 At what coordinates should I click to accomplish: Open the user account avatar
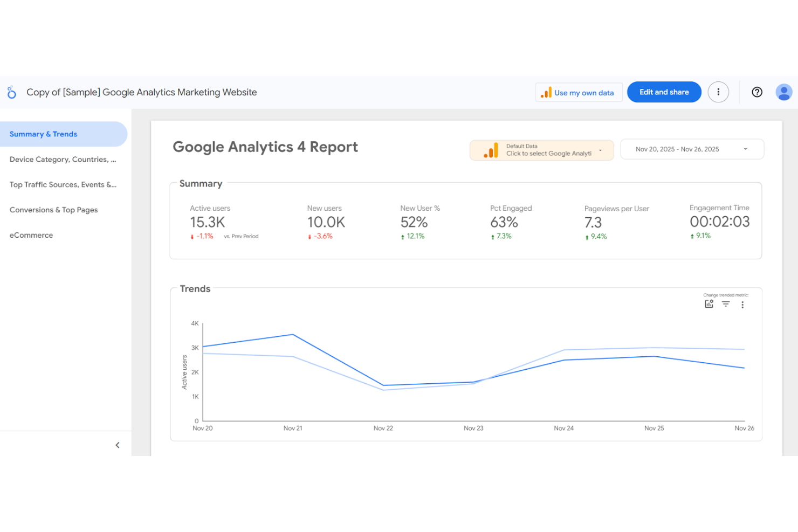pos(783,92)
